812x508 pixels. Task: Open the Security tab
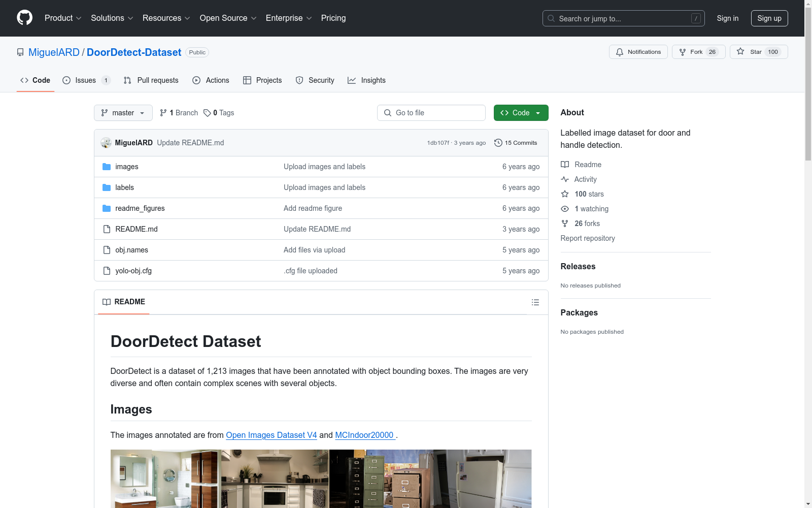(x=315, y=80)
